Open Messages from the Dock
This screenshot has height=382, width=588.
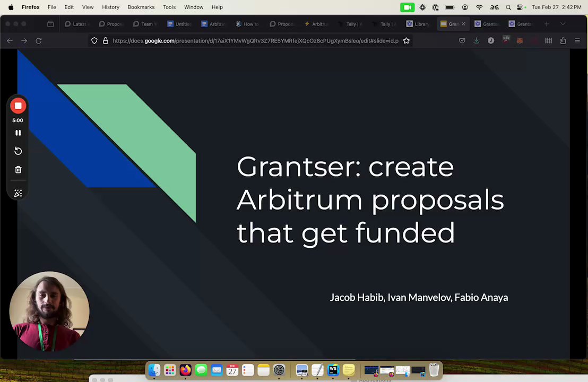point(201,370)
